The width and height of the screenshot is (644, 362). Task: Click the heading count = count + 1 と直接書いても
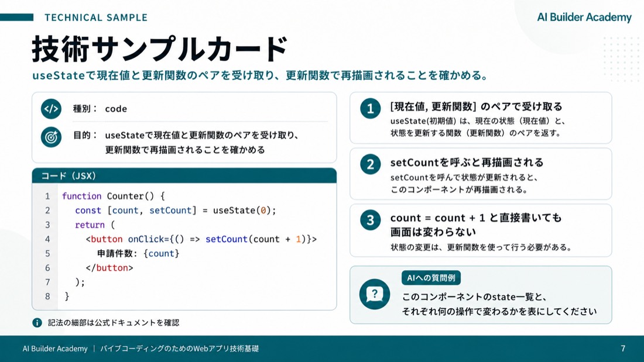(475, 218)
